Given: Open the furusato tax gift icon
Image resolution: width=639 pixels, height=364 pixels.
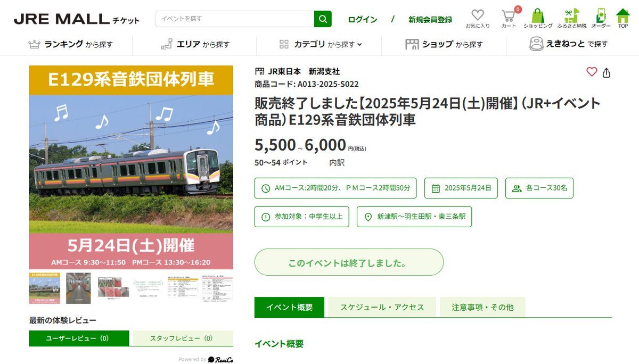Looking at the screenshot, I should [572, 19].
